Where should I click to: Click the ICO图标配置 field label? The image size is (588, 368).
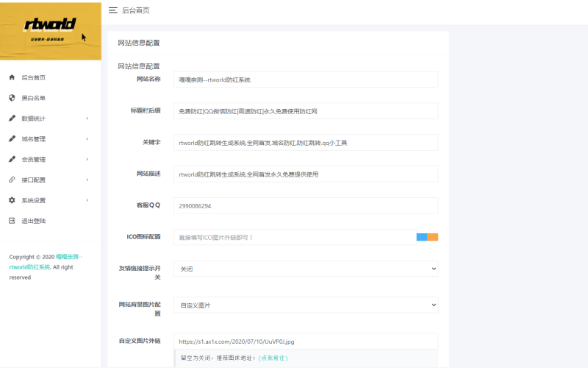point(143,236)
